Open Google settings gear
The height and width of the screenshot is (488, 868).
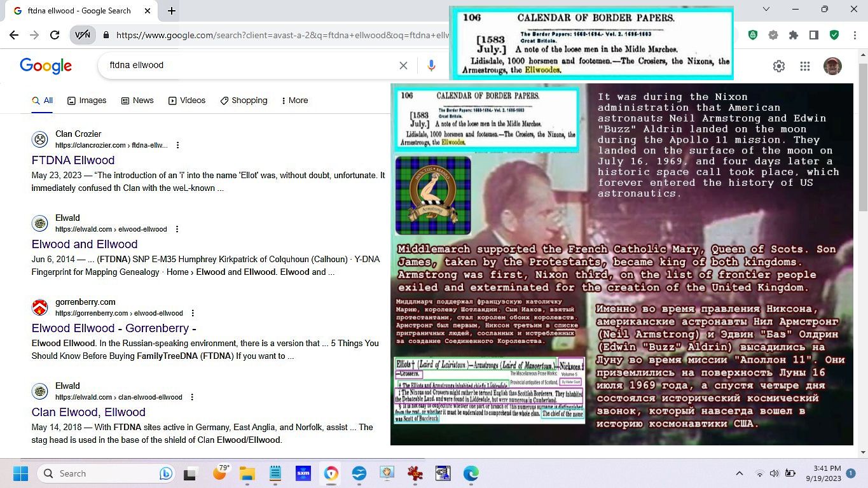click(x=779, y=66)
